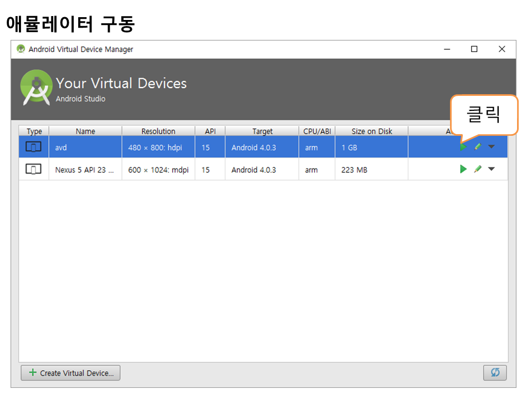This screenshot has height=399, width=532.
Task: Click pencil icon for Nexus 5 device
Action: point(477,169)
